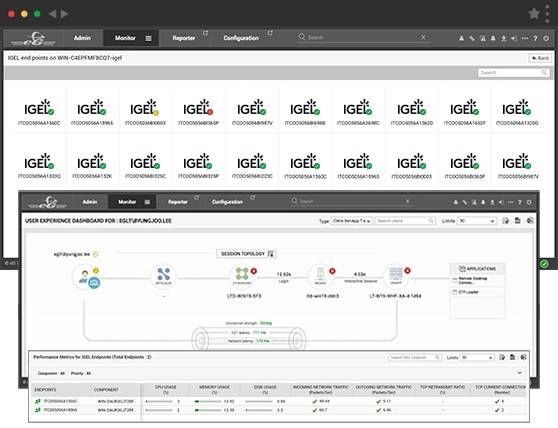Image resolution: width=558 pixels, height=428 pixels.
Task: Click green check status icon at back window bottom
Action: 544,264
